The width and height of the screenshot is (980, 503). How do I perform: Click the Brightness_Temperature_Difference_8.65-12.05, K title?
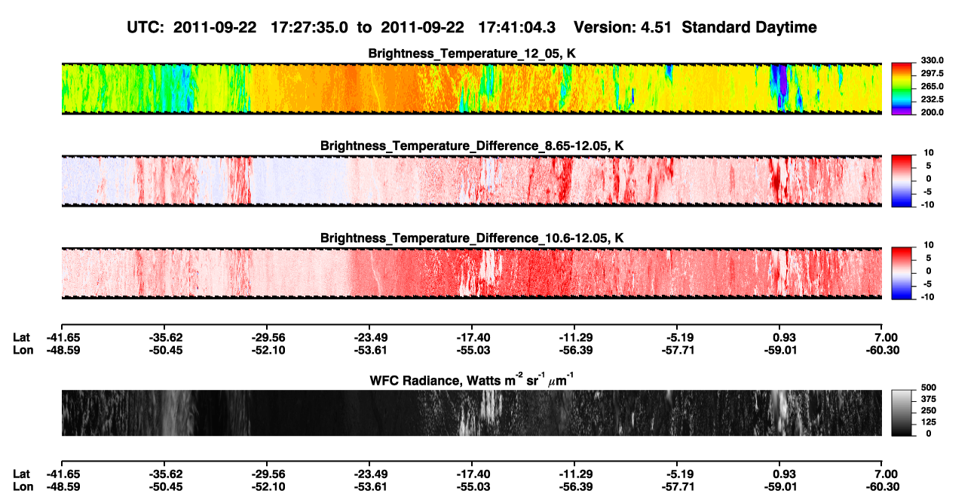click(471, 145)
